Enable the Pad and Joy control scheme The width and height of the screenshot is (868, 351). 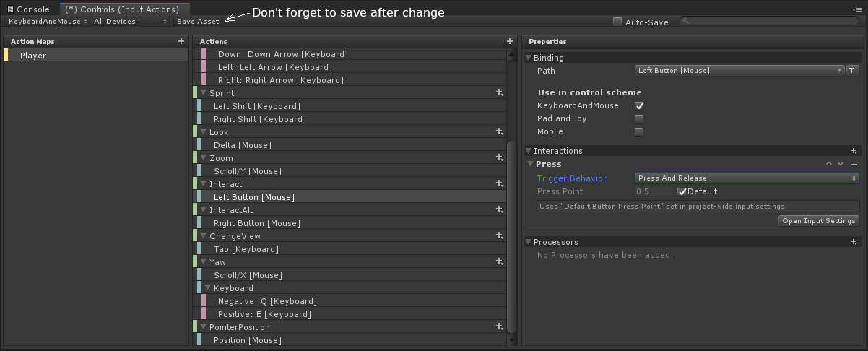(x=639, y=118)
